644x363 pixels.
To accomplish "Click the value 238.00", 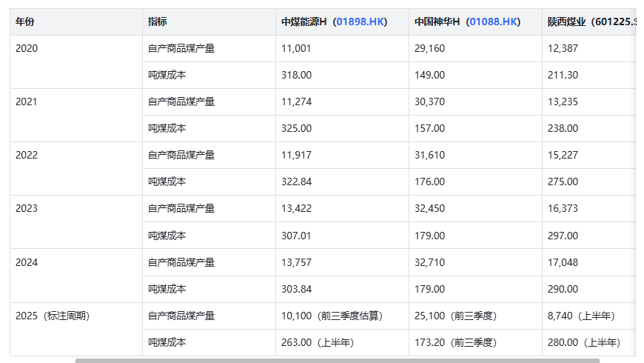I will (x=563, y=128).
